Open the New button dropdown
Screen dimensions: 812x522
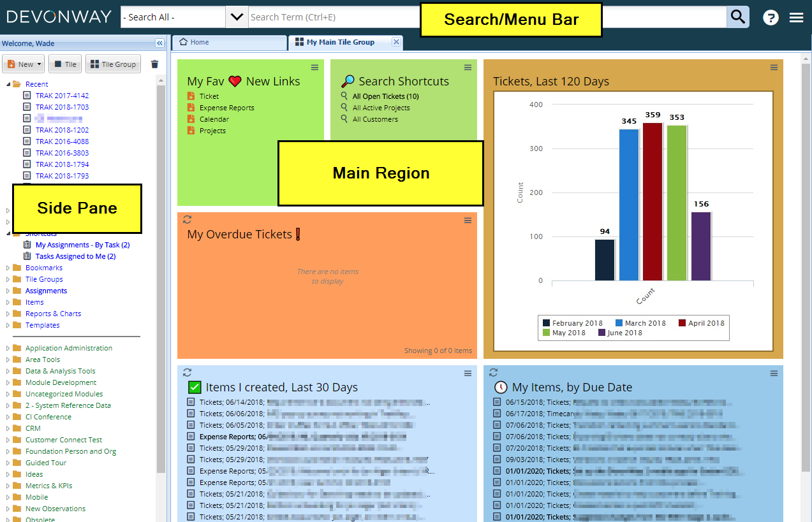coord(39,64)
